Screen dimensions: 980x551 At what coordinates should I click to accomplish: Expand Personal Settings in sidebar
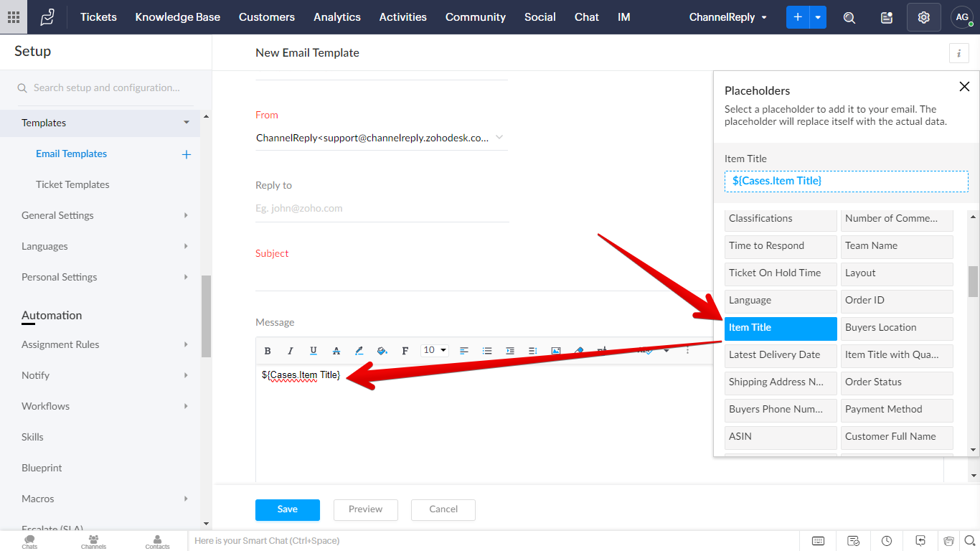[186, 277]
